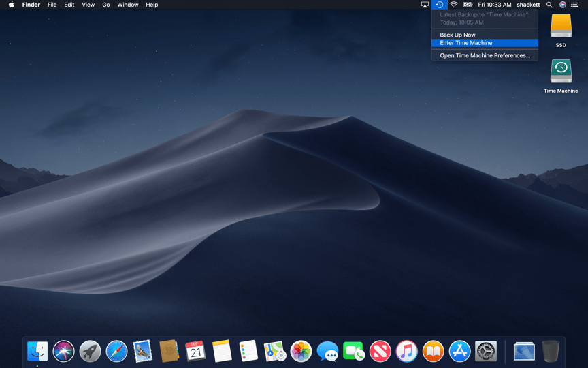Open Contacts from the Dock
Viewport: 588px width, 368px height.
169,351
